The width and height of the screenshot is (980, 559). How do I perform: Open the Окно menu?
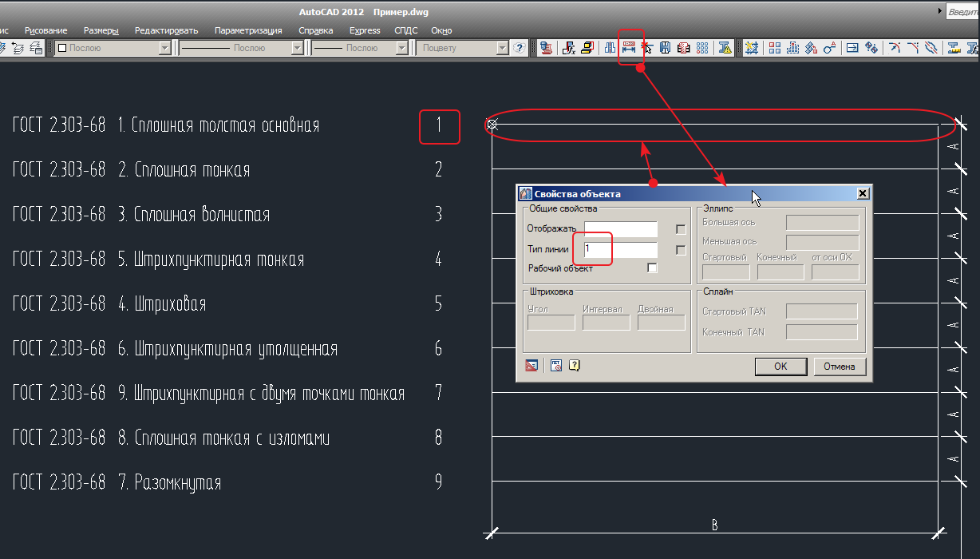pyautogui.click(x=441, y=30)
